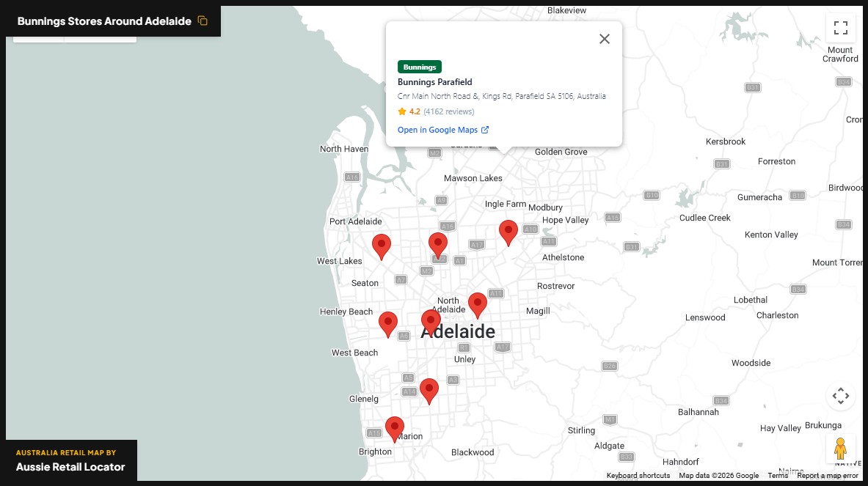Select the red pin south of Henley Beach
This screenshot has width=868, height=486.
(388, 325)
